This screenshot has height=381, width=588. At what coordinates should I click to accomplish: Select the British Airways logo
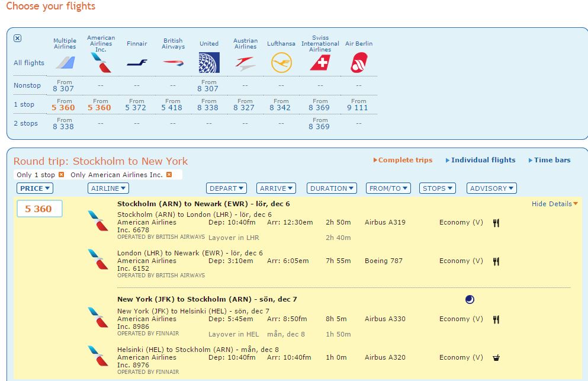click(x=173, y=62)
